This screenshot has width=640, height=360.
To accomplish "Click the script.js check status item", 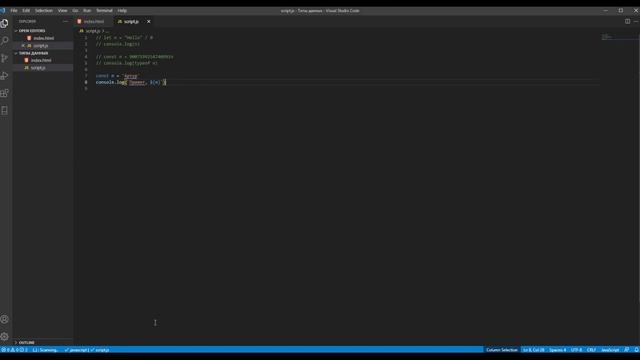I will point(100,350).
